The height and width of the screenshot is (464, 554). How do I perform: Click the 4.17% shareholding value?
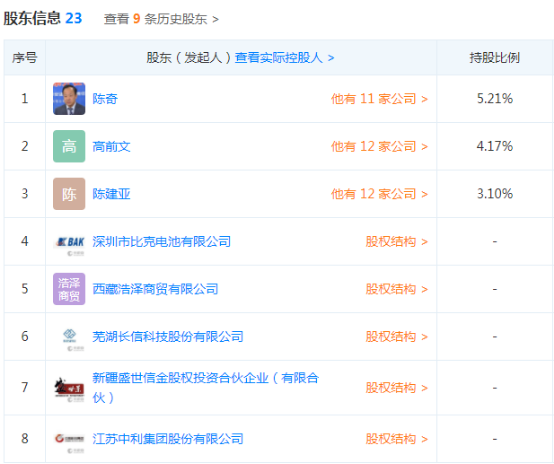pos(495,146)
